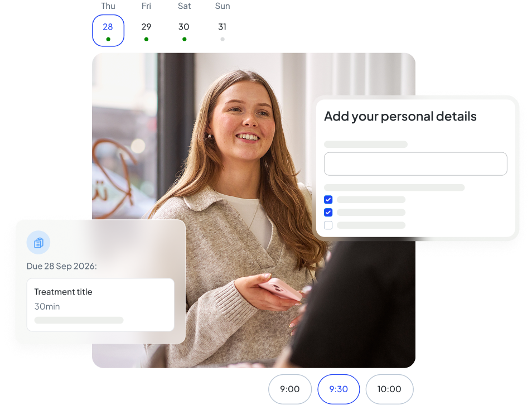Select Thursday 28 in the date picker
Screen dimensions: 532x405
108,30
